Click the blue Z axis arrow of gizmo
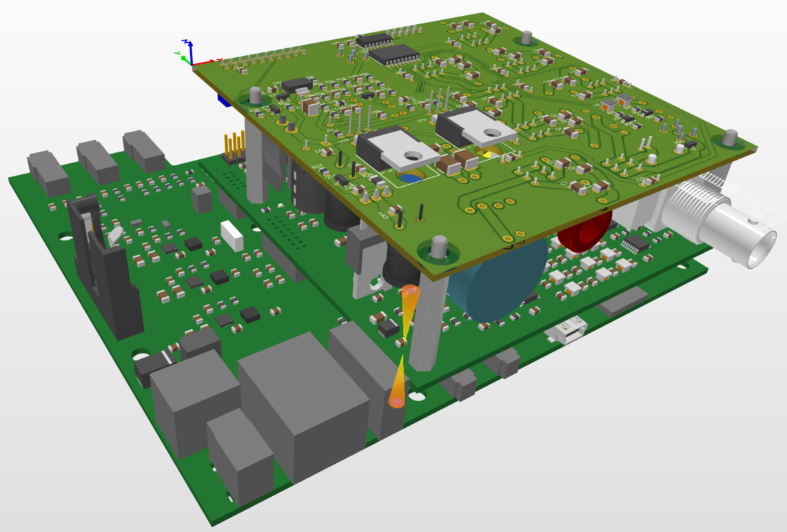Viewport: 787px width, 532px height. (190, 50)
